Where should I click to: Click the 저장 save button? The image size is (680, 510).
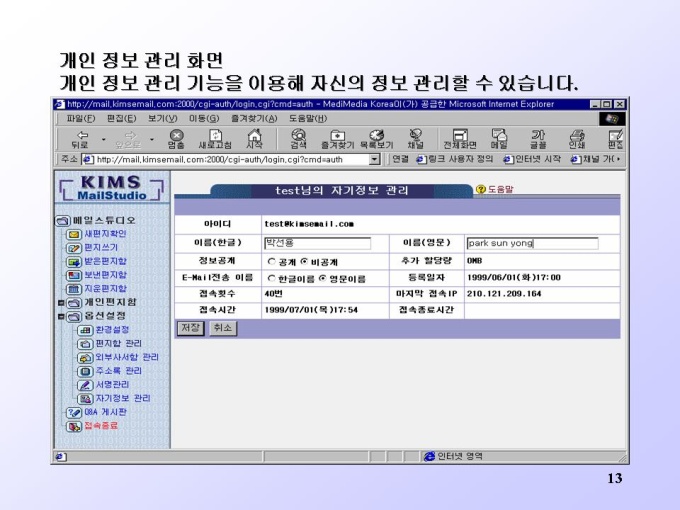(190, 328)
